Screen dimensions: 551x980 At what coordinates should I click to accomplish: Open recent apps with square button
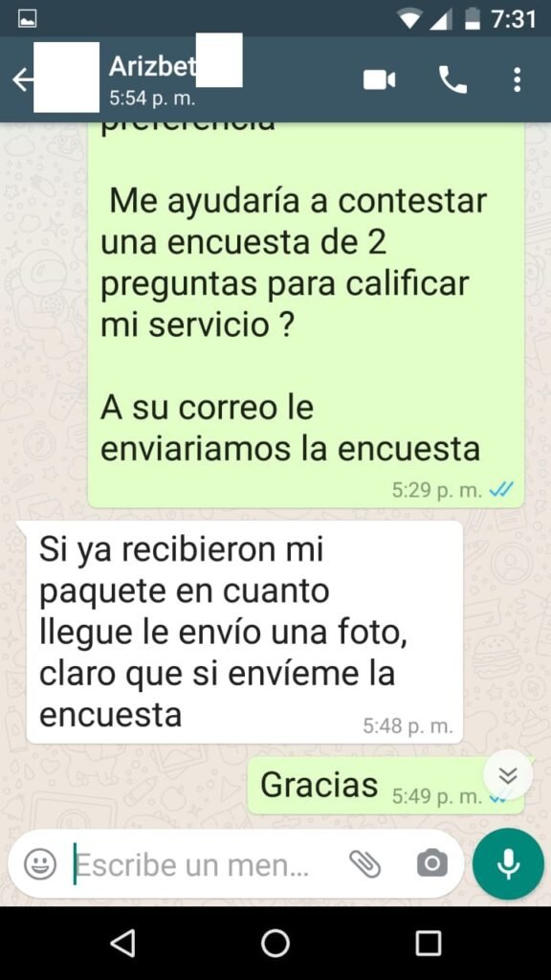(429, 943)
